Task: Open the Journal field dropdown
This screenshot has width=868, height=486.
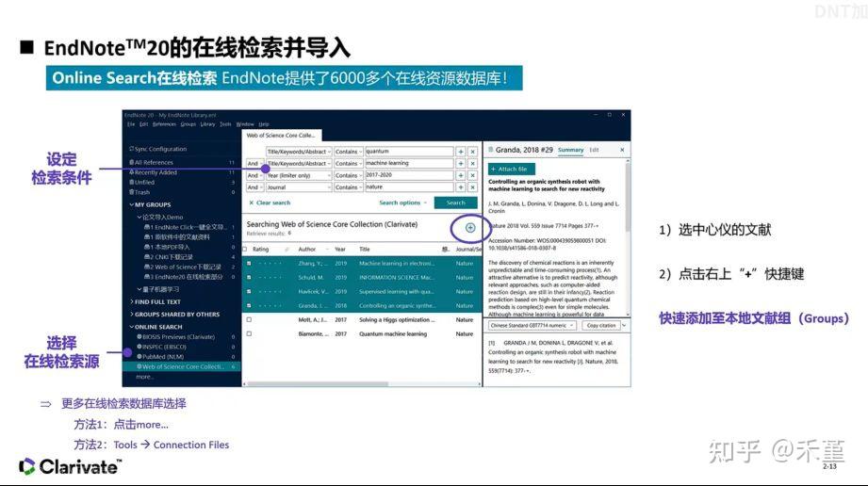Action: (299, 187)
